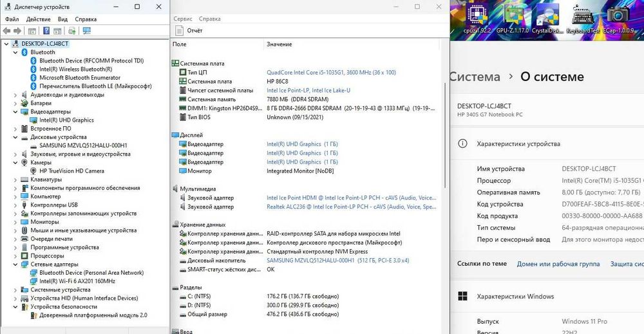Click the Хранение данных section icon
Image resolution: width=644 pixels, height=334 pixels.
point(175,225)
